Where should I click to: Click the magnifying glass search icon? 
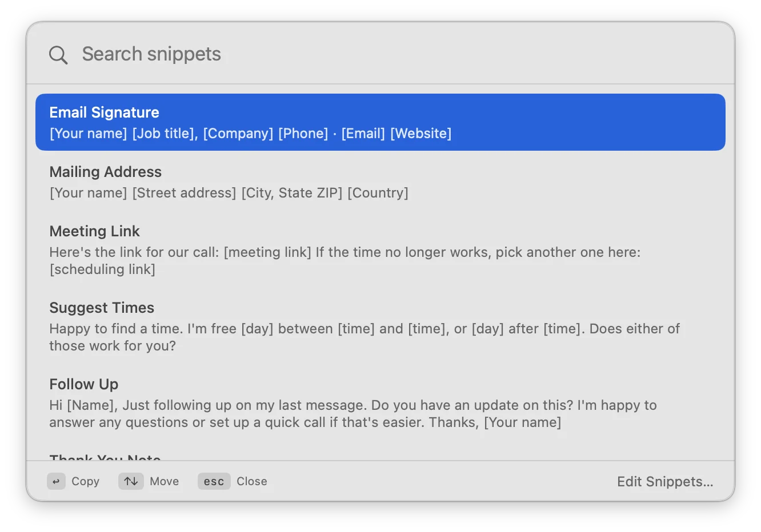tap(58, 55)
